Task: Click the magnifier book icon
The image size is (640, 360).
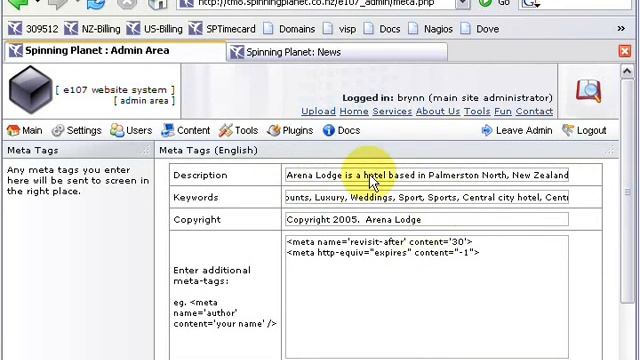Action: tap(588, 91)
